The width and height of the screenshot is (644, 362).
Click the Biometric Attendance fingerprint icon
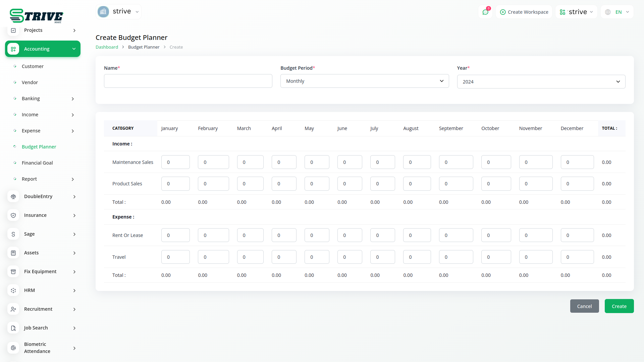pos(13,348)
